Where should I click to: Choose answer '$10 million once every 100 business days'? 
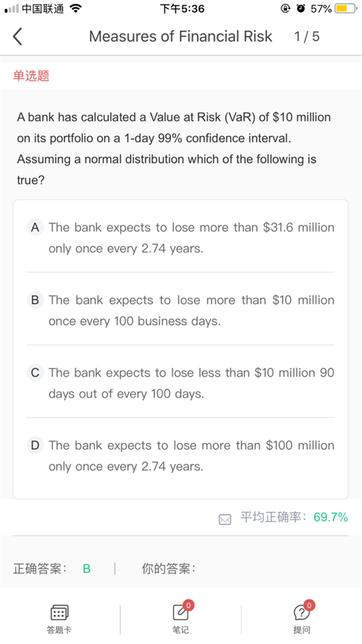(x=191, y=311)
